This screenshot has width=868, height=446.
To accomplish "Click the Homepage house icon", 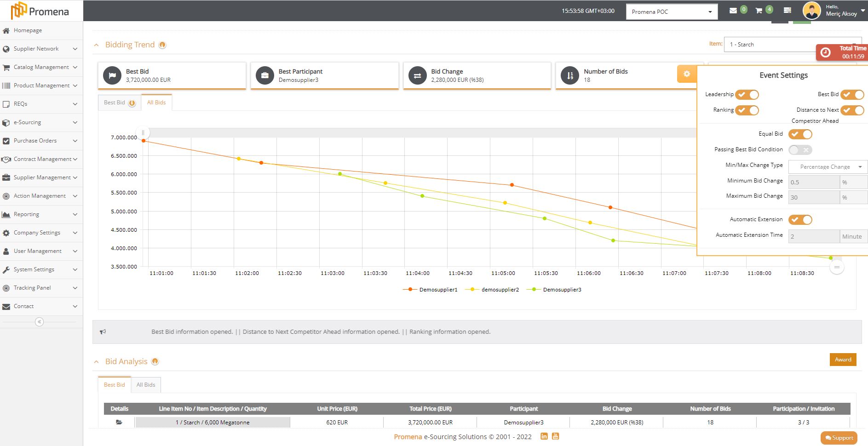I will tap(6, 30).
